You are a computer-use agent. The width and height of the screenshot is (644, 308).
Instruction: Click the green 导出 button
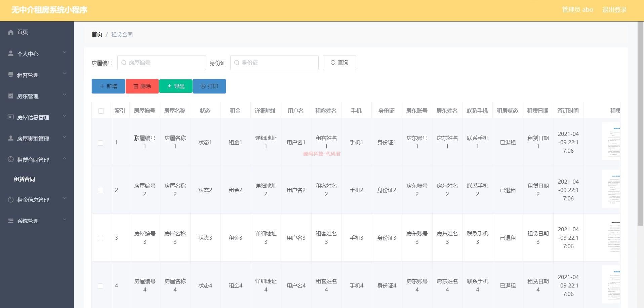tap(176, 86)
